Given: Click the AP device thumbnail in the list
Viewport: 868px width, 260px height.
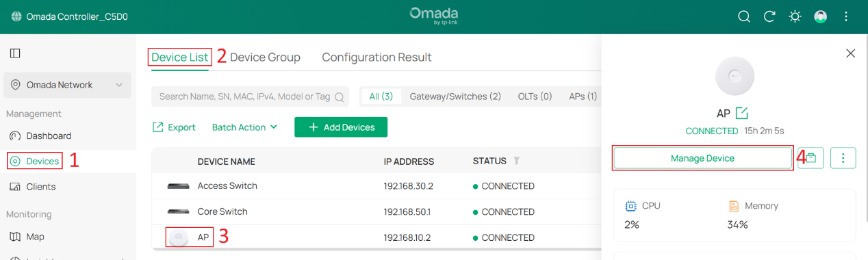Looking at the screenshot, I should point(178,237).
